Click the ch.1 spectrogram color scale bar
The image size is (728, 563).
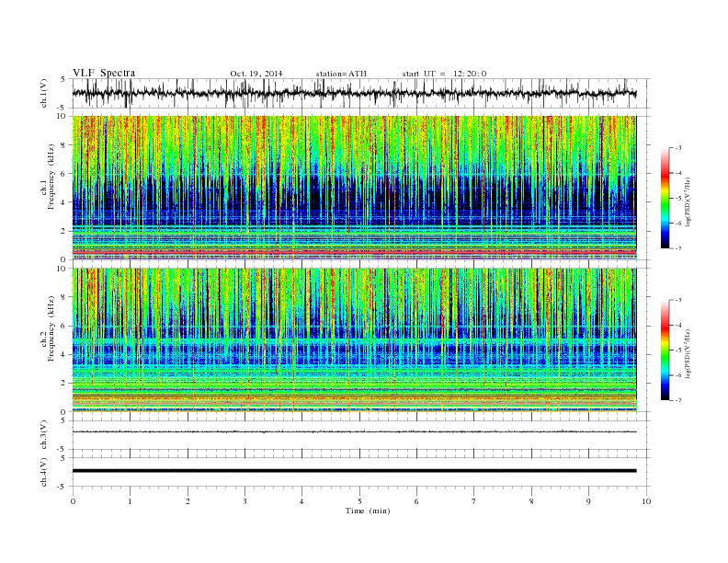665,198
